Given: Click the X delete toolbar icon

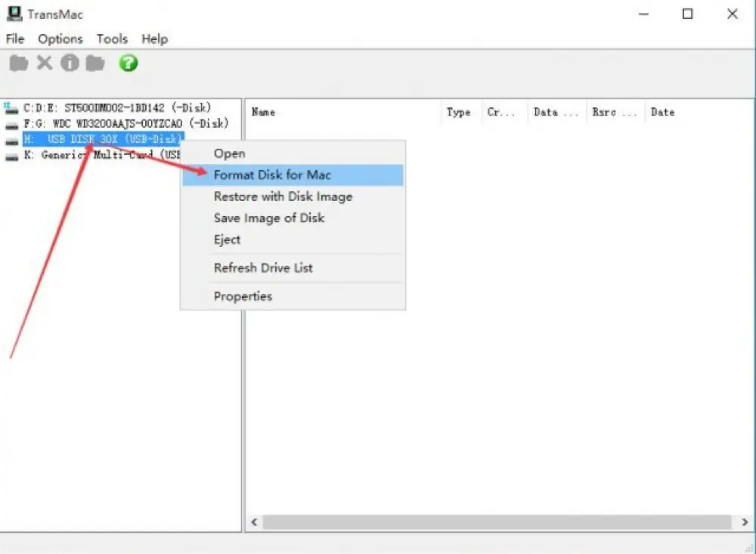Looking at the screenshot, I should pos(45,63).
